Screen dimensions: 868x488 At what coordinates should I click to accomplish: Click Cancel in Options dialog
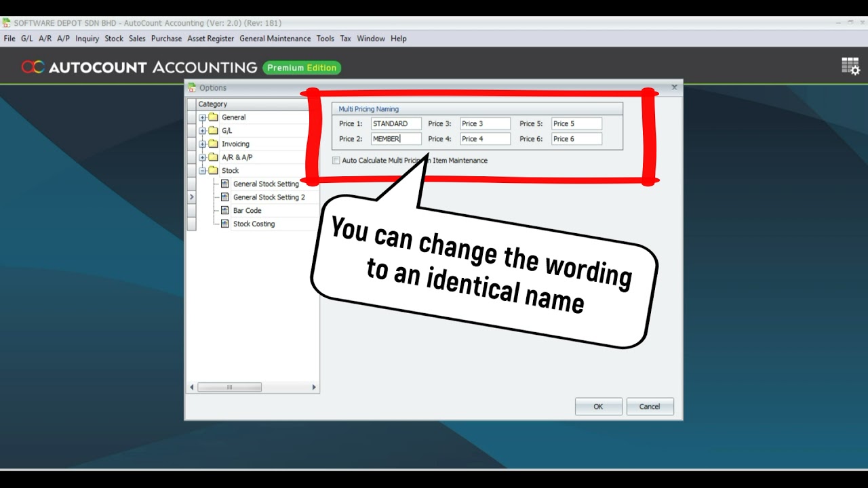[x=650, y=407]
